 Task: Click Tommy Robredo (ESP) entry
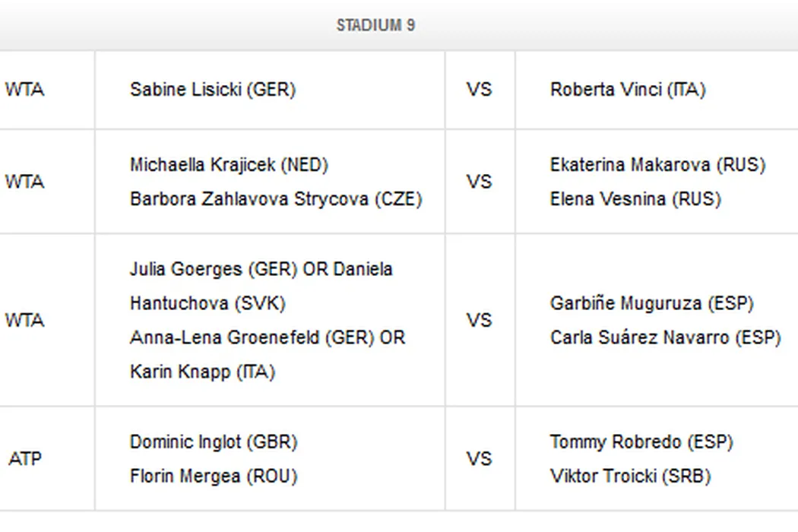coord(641,442)
